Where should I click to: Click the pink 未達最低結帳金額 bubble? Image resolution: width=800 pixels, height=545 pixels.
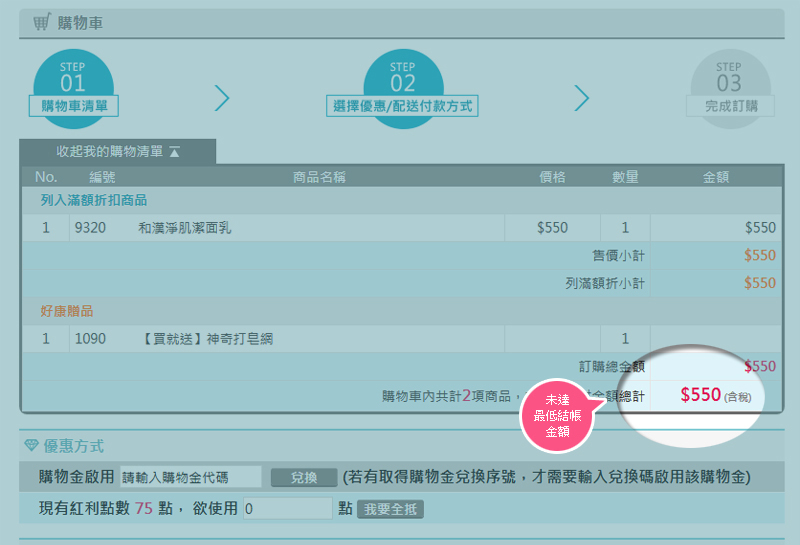click(x=557, y=415)
